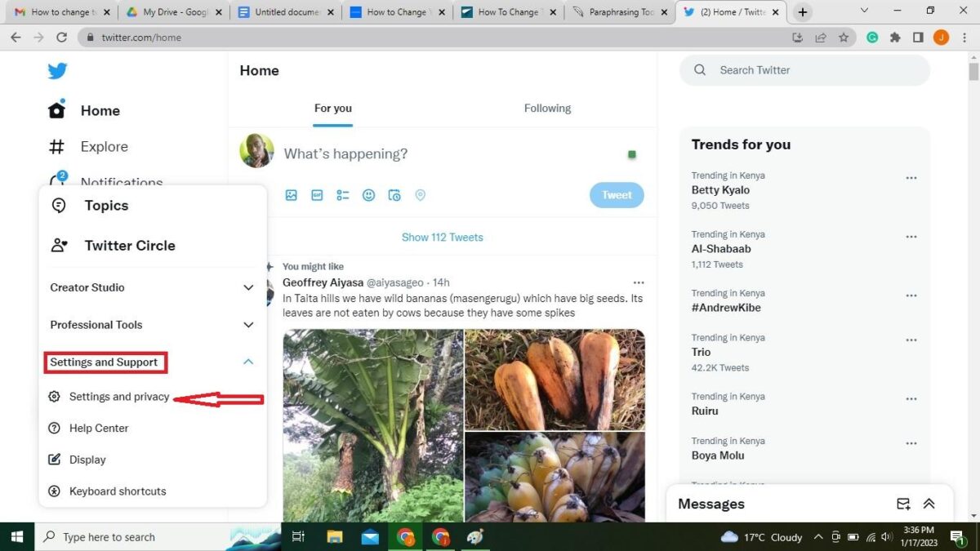Collapse Settings and Support section
Image resolution: width=980 pixels, height=551 pixels.
(x=248, y=362)
